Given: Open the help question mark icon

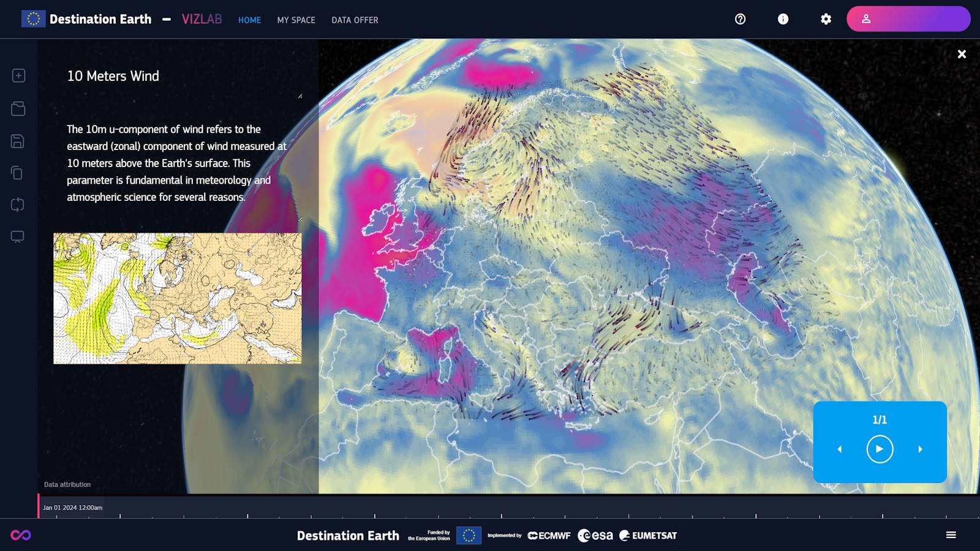Looking at the screenshot, I should [740, 19].
